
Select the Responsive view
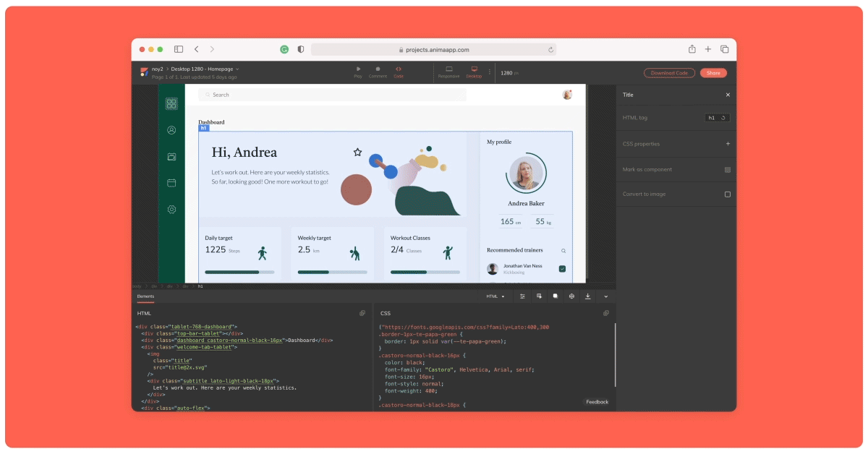point(448,72)
